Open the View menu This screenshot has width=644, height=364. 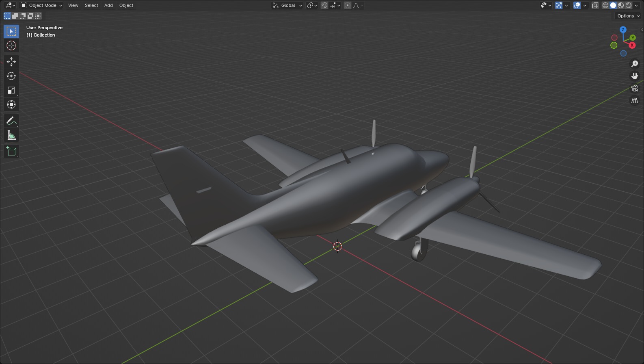point(73,5)
